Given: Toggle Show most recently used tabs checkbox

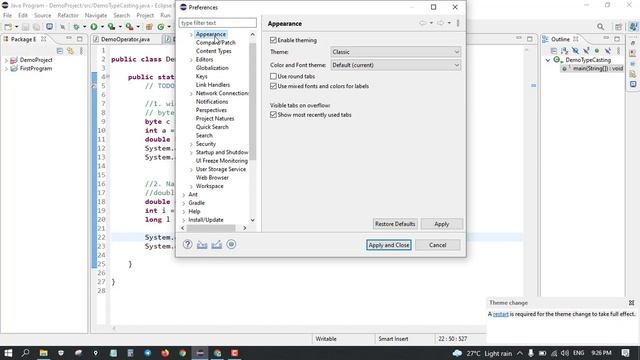Looking at the screenshot, I should coord(273,115).
